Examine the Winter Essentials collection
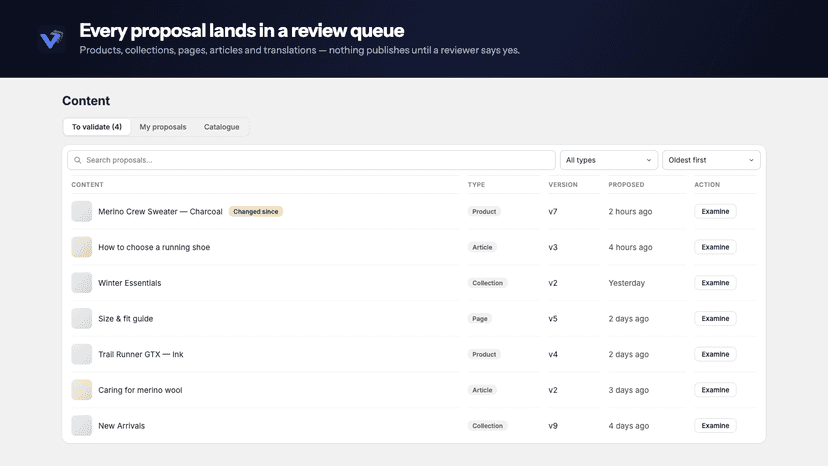 [715, 283]
